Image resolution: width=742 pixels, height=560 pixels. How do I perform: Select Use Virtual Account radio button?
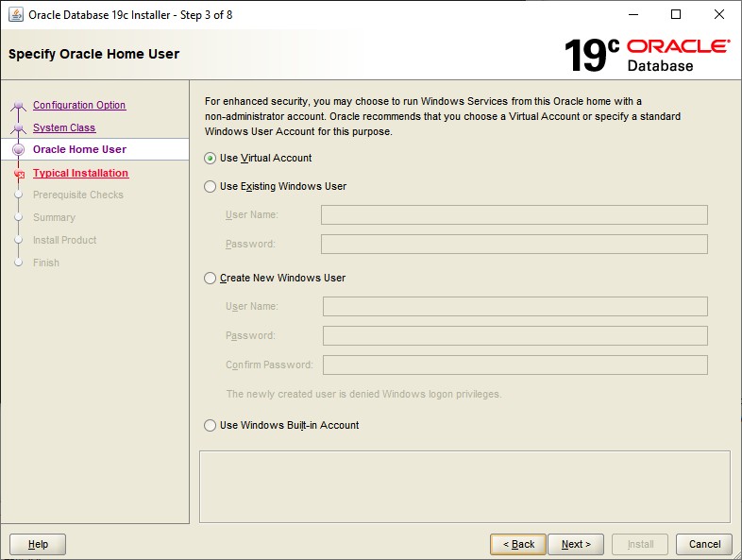point(211,158)
